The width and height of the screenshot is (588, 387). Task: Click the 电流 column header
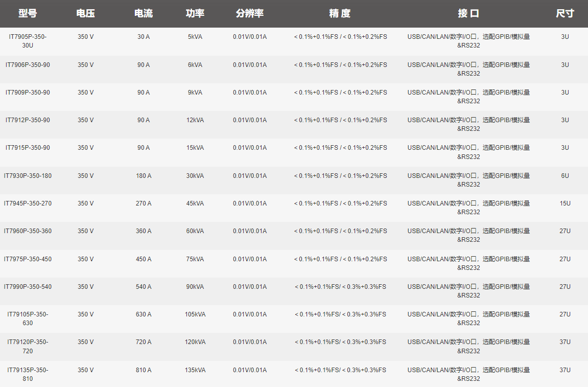[x=144, y=13]
